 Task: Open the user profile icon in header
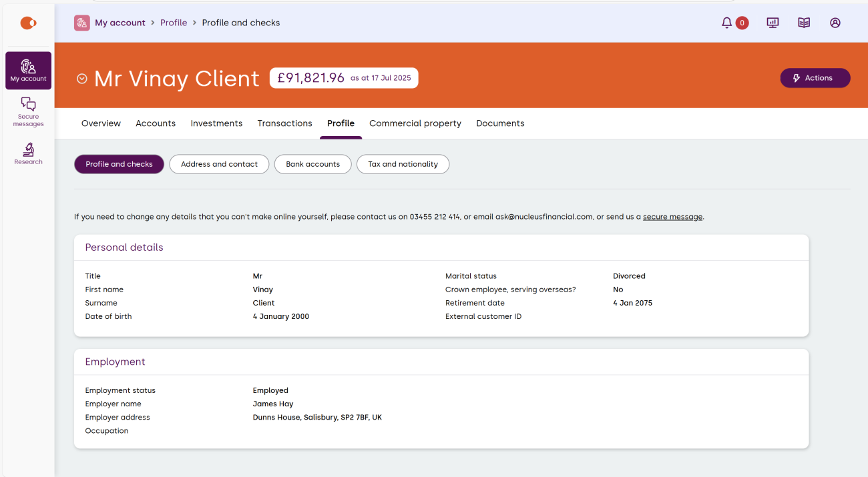click(835, 23)
